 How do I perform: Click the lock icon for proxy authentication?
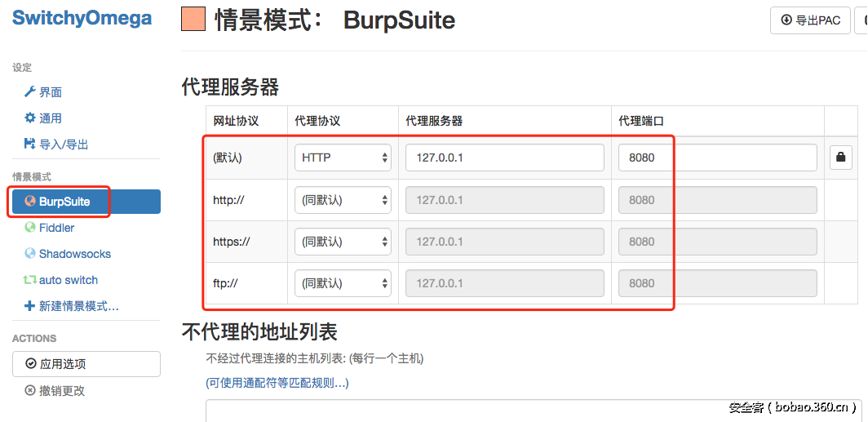click(841, 158)
